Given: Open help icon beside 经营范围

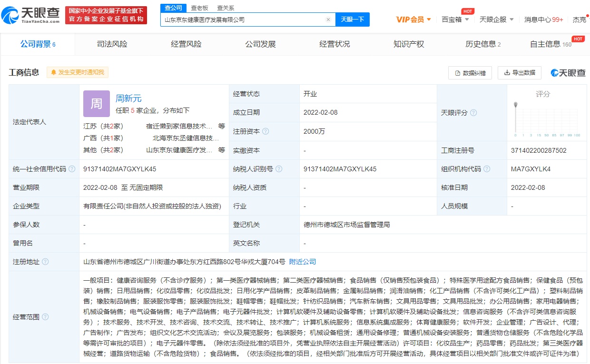Looking at the screenshot, I should [x=45, y=317].
